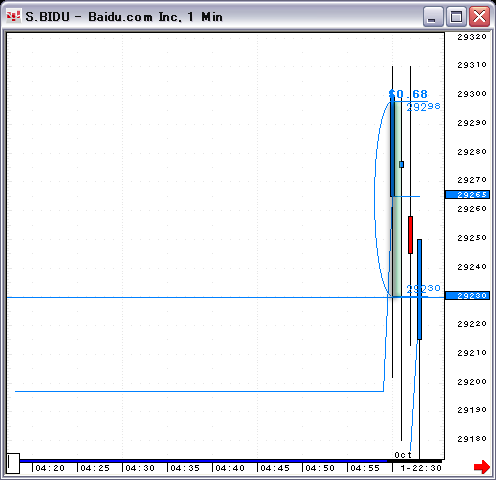496x480 pixels.
Task: Click the 29200 price scale label
Action: point(472,382)
